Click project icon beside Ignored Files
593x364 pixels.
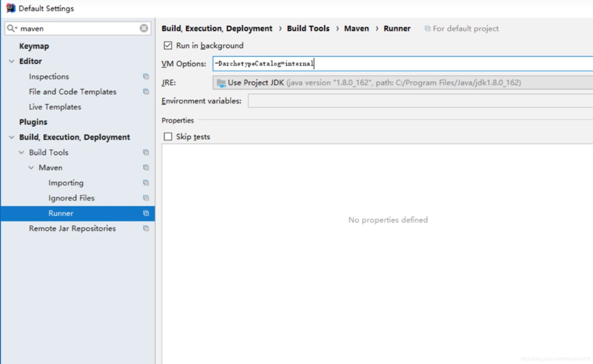click(146, 198)
